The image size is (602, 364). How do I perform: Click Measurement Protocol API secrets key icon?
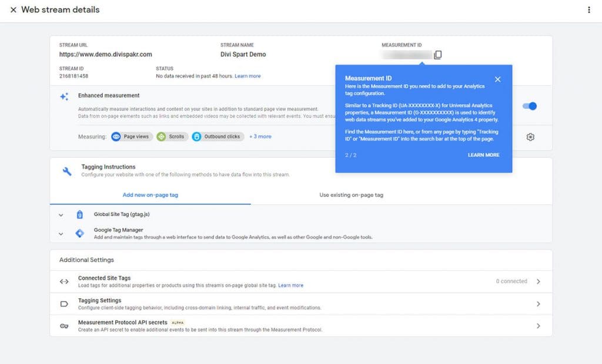64,326
